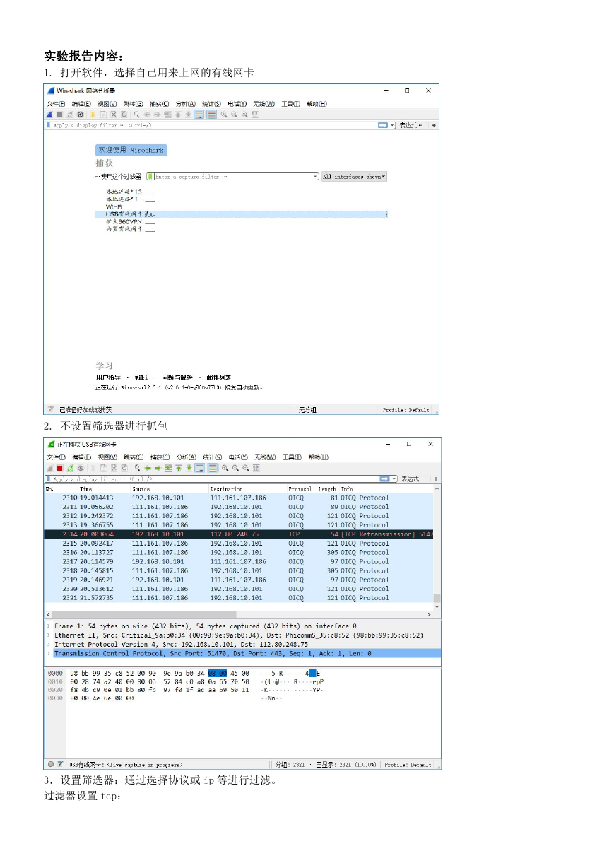
Task: Click the open file folder icon in the Wireshark 网络分析器 window
Action: (93, 115)
